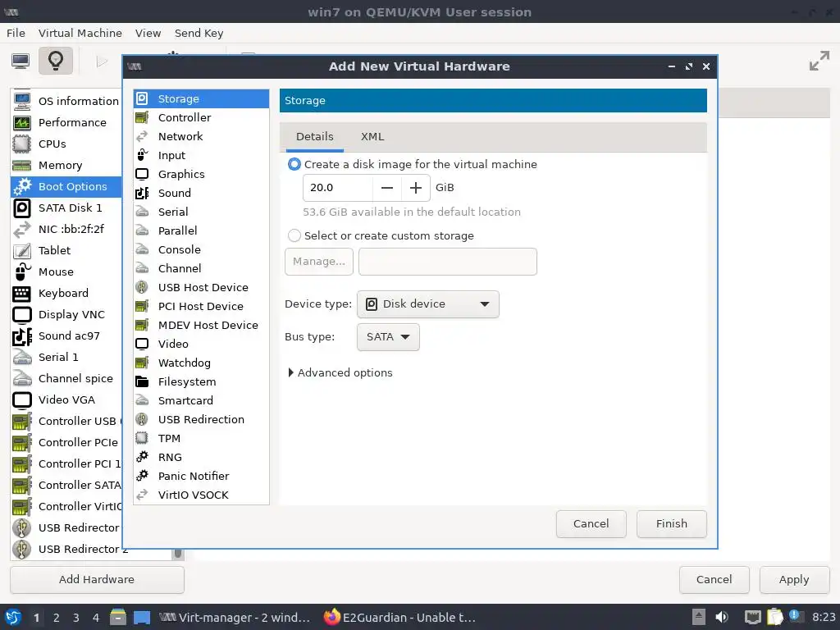Choose the Network hardware type icon
The width and height of the screenshot is (840, 630).
[x=142, y=136]
